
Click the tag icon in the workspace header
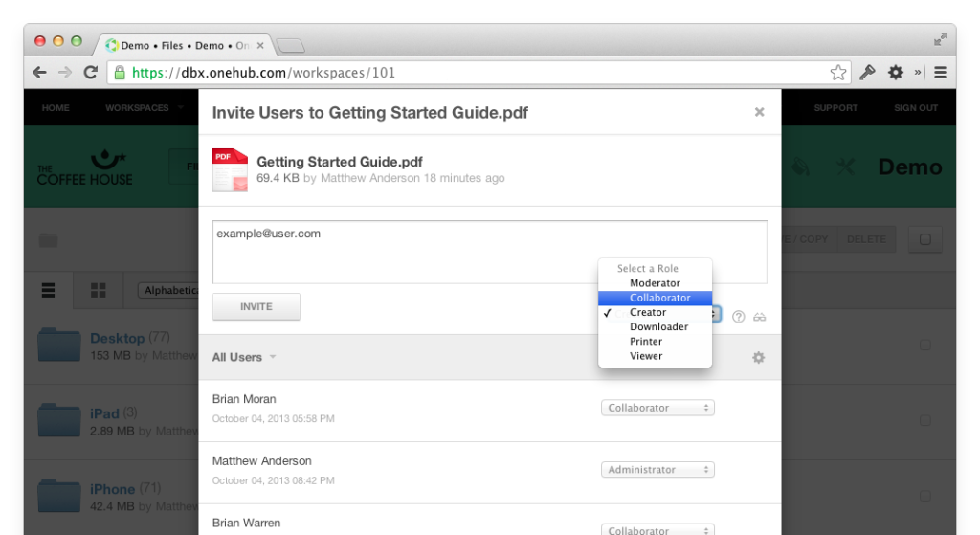tap(801, 167)
